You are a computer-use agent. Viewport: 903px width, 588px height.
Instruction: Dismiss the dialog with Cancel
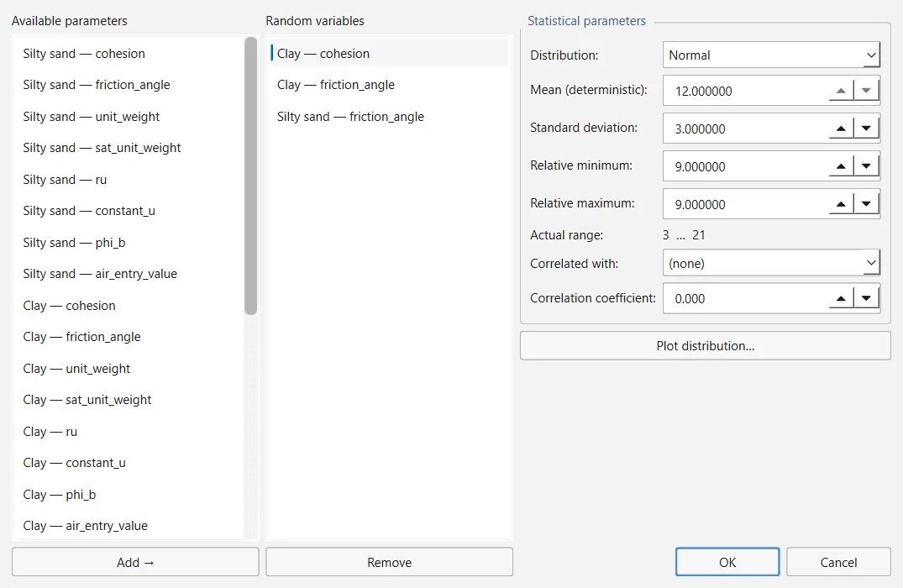[838, 562]
